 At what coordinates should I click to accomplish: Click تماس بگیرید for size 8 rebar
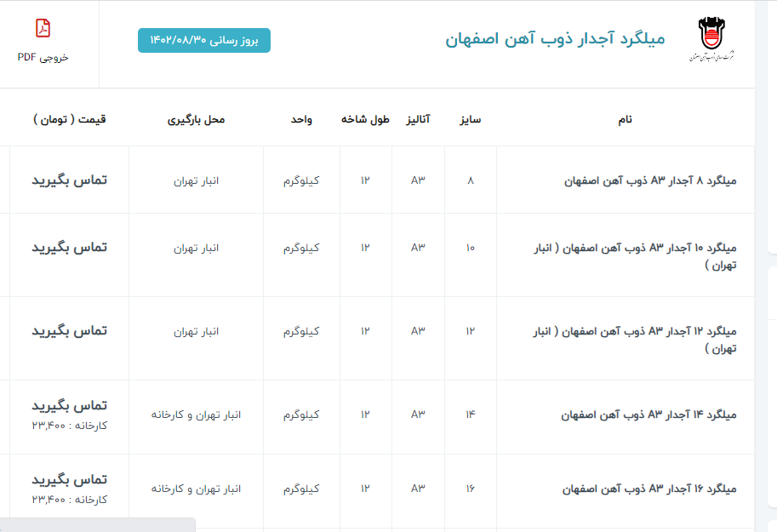(70, 180)
